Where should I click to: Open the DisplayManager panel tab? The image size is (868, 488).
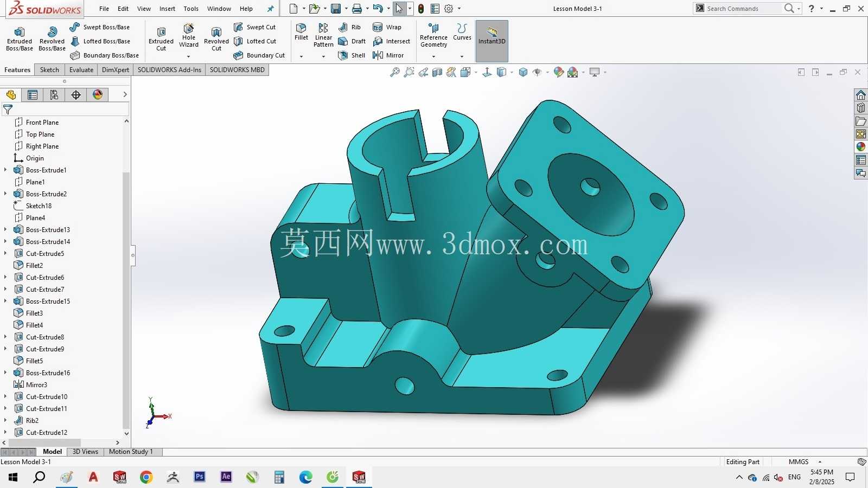point(98,95)
